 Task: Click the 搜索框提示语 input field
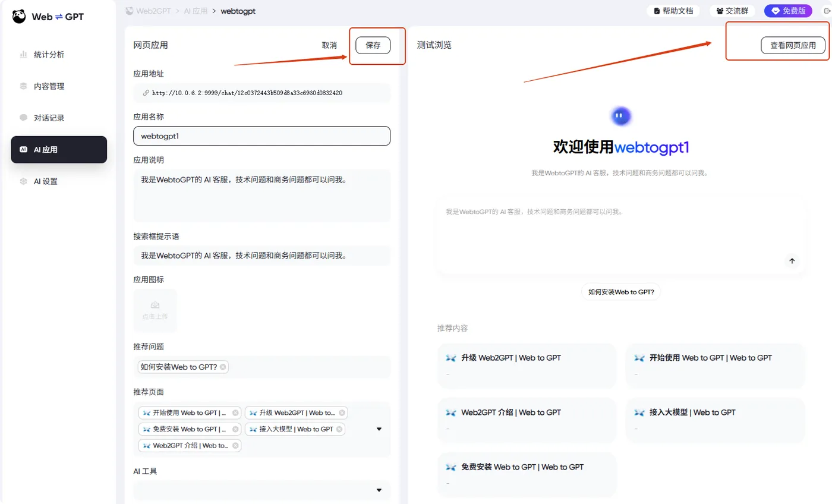click(x=261, y=256)
